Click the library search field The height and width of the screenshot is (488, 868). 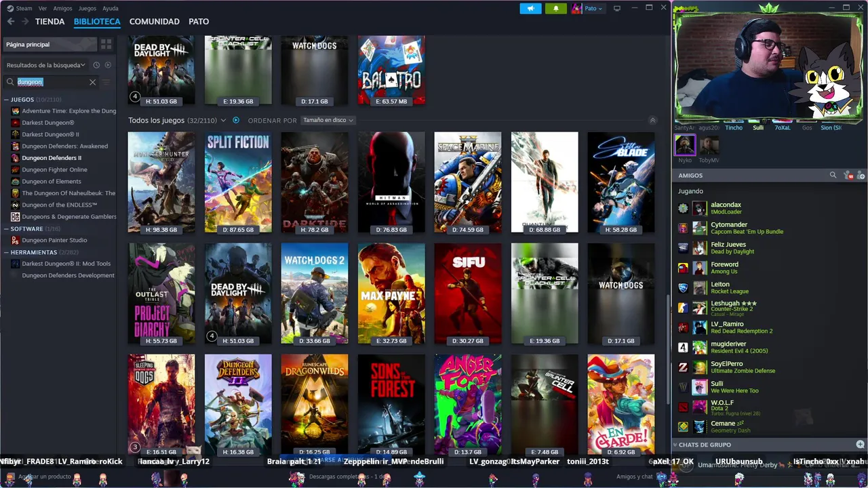coord(52,82)
